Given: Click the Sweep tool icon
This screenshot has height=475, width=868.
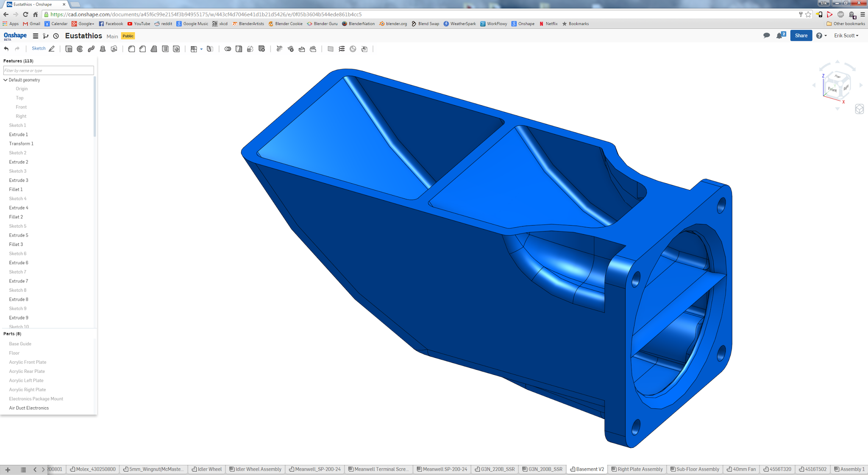Looking at the screenshot, I should pos(91,49).
